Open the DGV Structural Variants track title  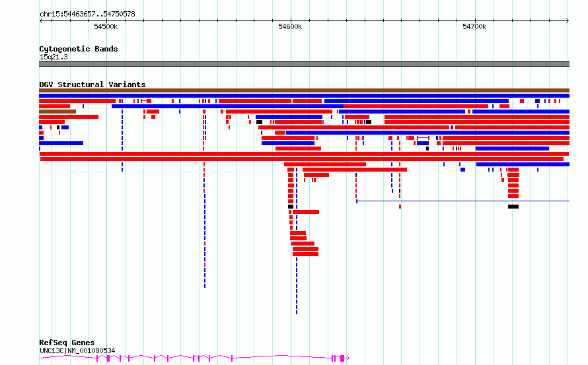[x=92, y=84]
